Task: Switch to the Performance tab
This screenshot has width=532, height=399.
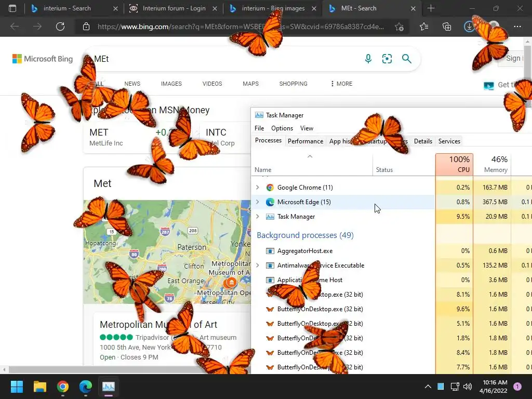Action: [x=305, y=141]
